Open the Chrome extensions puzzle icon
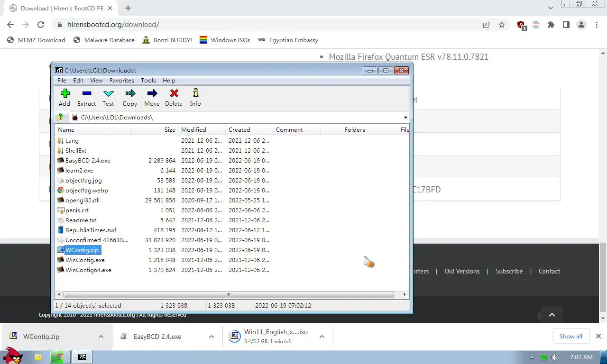Screen dimensions: 607x364 (x=551, y=25)
